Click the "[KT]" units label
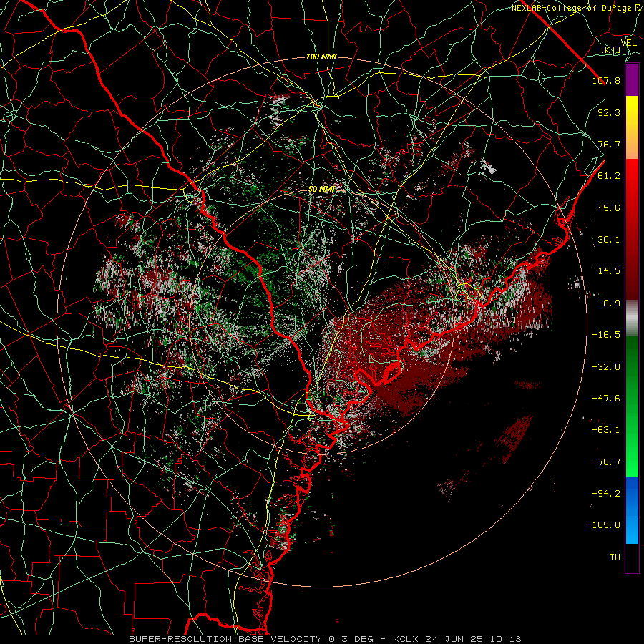The height and width of the screenshot is (644, 644). point(611,49)
